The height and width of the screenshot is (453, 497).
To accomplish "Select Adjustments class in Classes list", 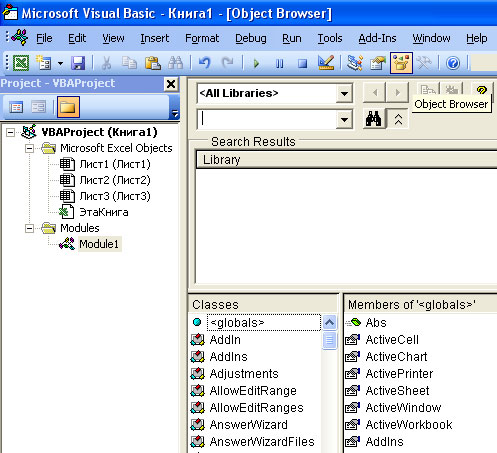I will [244, 374].
